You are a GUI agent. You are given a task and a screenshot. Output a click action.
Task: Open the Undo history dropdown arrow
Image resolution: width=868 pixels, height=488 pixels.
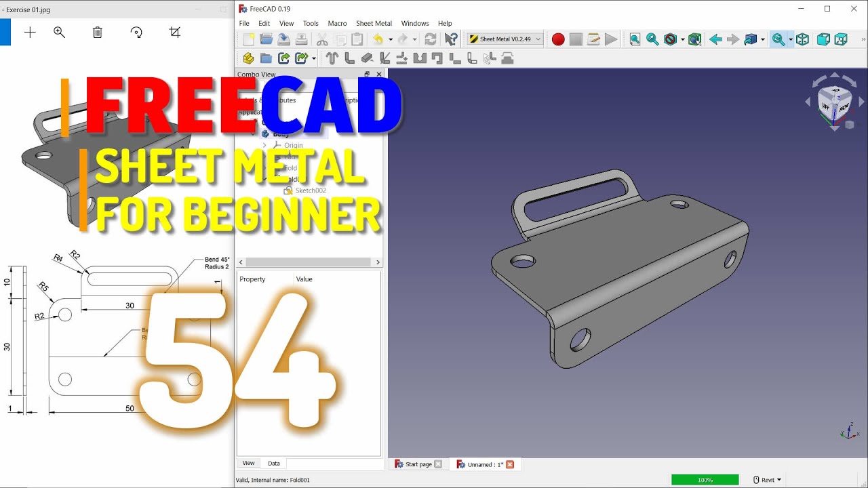(390, 39)
